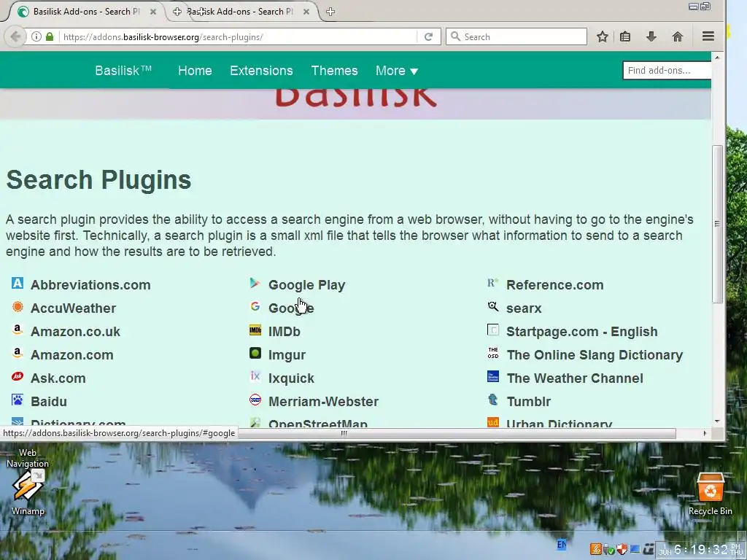Image resolution: width=747 pixels, height=560 pixels.
Task: Open site identity info icon
Action: pos(36,36)
